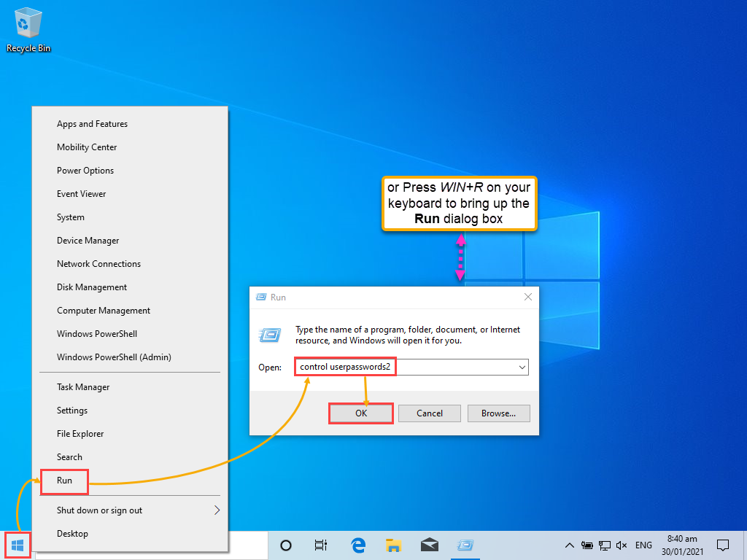The width and height of the screenshot is (747, 560).
Task: Click Browse... in the Run dialog
Action: [x=498, y=413]
